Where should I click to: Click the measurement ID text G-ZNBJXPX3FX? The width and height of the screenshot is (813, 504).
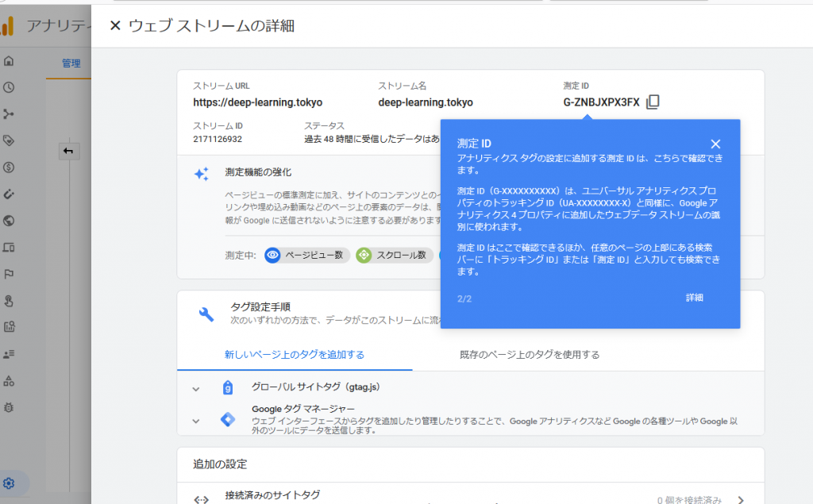(x=602, y=102)
